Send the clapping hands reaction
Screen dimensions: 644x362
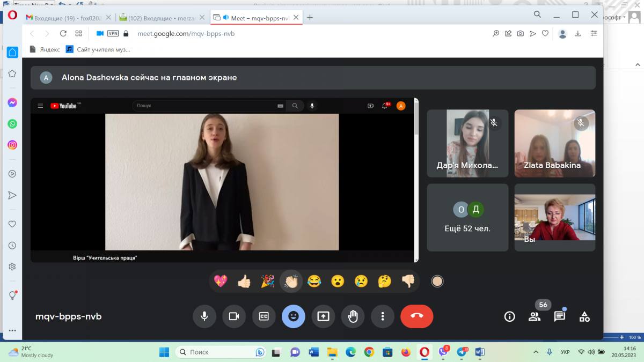[x=291, y=281]
